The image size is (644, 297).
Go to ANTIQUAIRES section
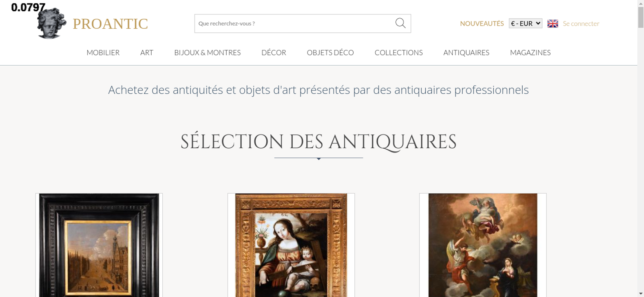[466, 52]
